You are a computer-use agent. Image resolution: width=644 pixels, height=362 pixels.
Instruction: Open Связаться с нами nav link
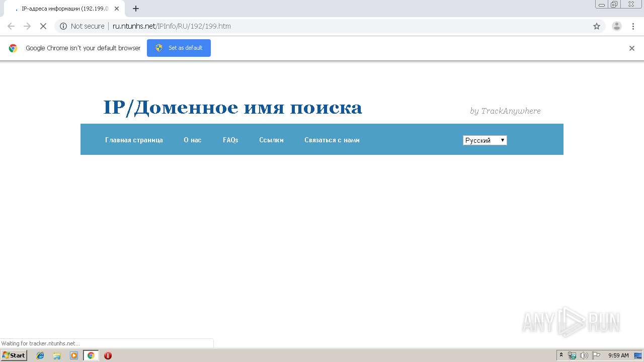pyautogui.click(x=332, y=140)
